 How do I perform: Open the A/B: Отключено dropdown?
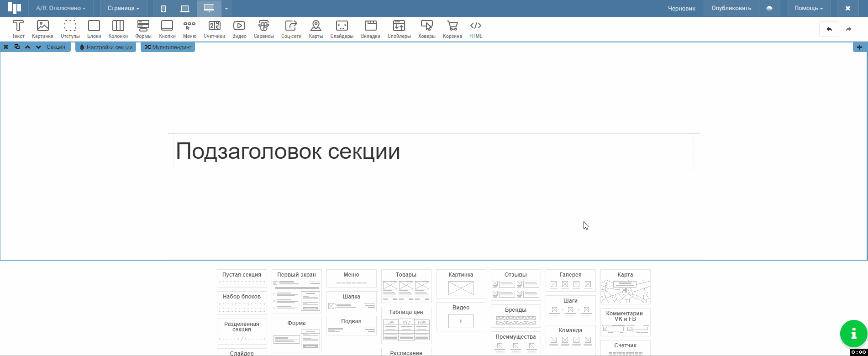[x=61, y=8]
